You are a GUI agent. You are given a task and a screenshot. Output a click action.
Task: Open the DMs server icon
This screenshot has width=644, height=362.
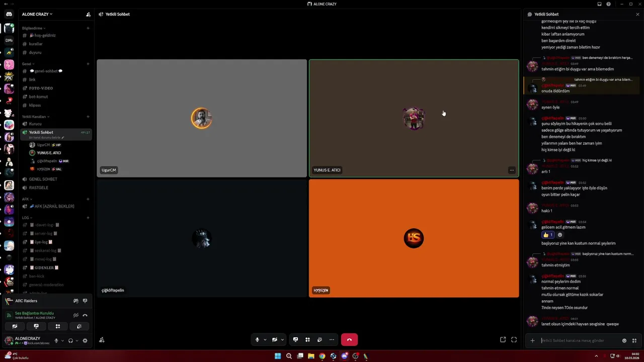pos(9,40)
